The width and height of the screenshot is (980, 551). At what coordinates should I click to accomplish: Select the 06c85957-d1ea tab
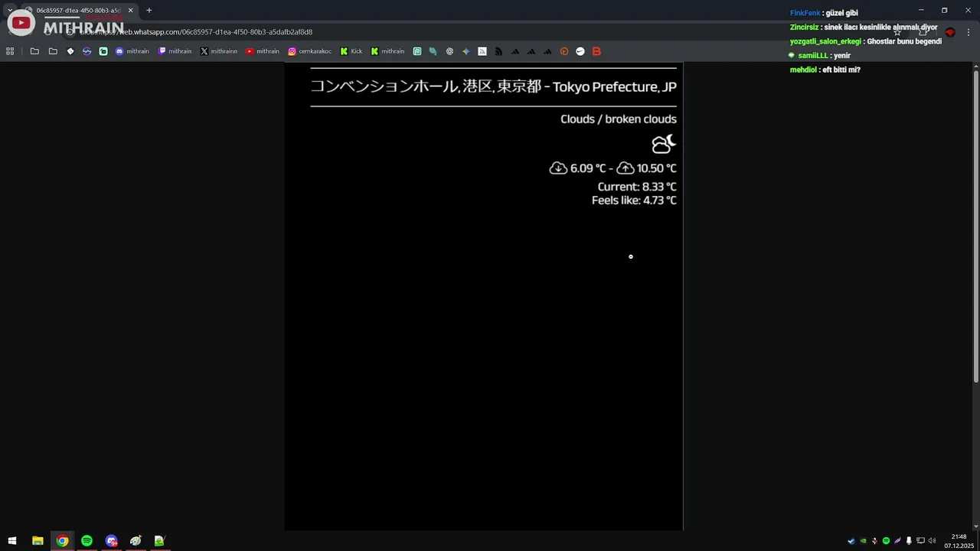78,11
